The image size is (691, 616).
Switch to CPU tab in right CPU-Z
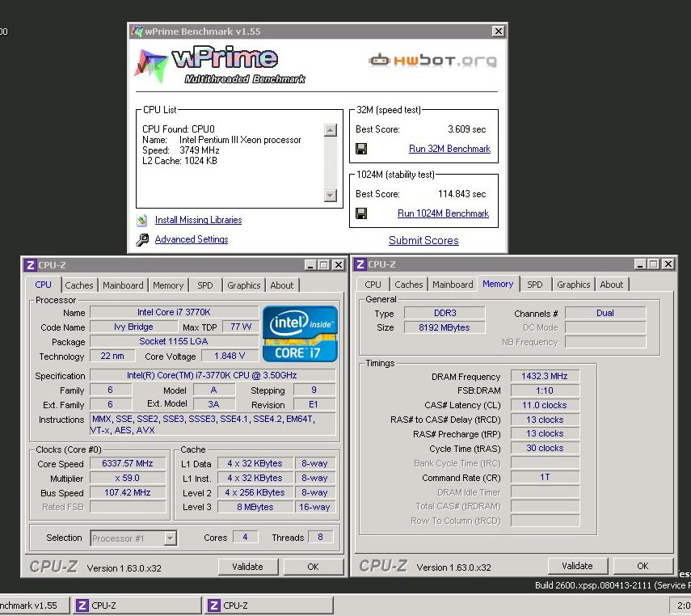click(x=373, y=285)
